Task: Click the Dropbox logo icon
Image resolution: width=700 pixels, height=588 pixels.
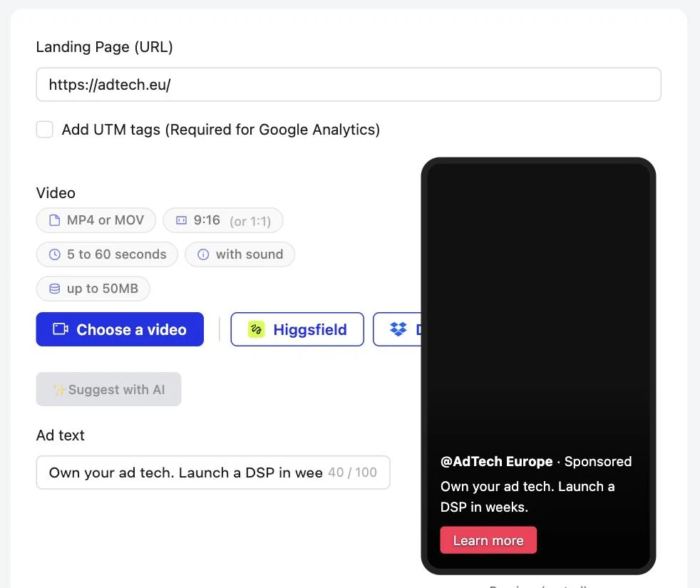Action: [x=398, y=329]
